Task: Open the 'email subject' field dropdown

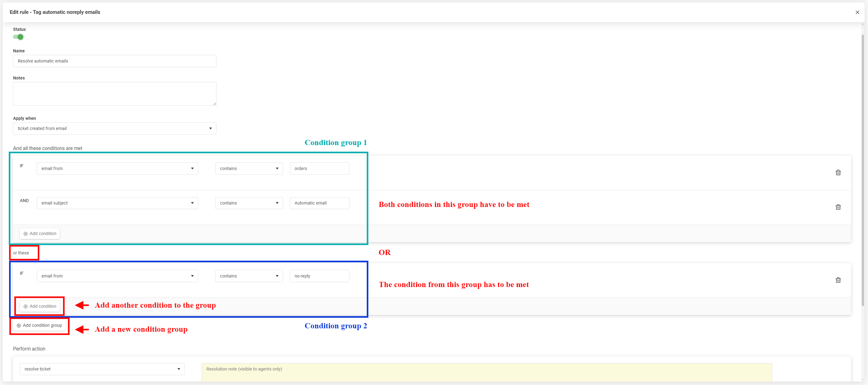Action: tap(117, 203)
